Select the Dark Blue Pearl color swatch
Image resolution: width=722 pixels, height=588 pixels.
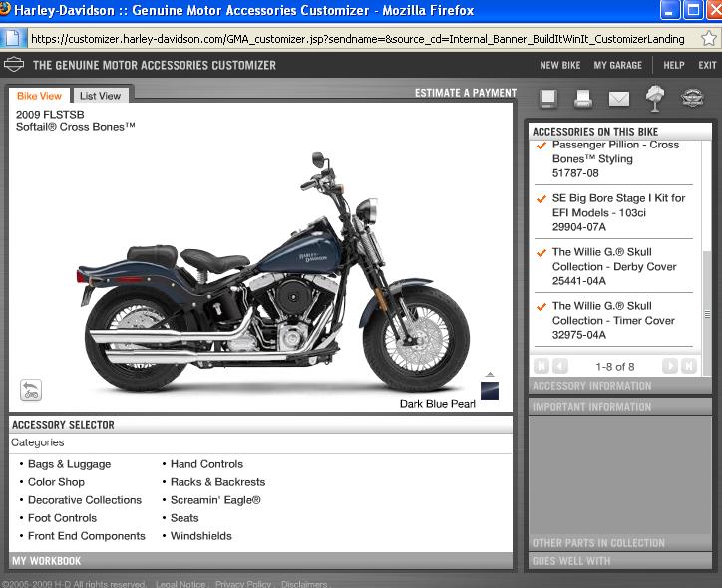(490, 391)
